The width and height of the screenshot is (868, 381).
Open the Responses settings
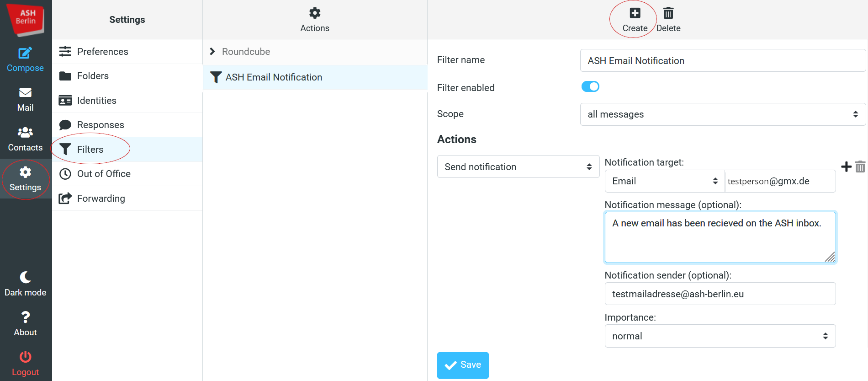click(x=127, y=125)
